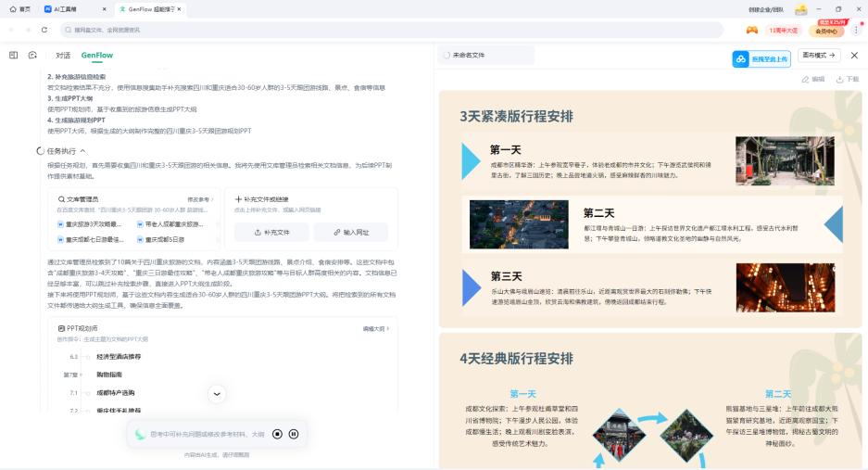This screenshot has width=868, height=470.
Task: Close the GenFlow browser tab
Action: point(179,9)
